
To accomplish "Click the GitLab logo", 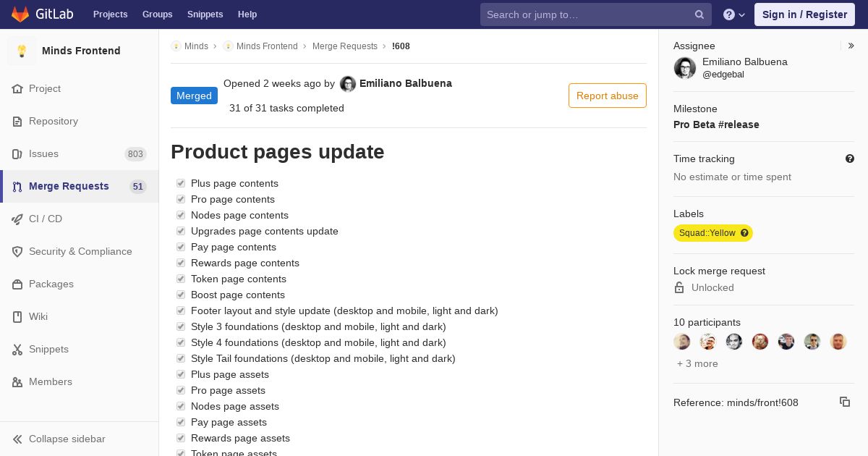I will 41,14.
